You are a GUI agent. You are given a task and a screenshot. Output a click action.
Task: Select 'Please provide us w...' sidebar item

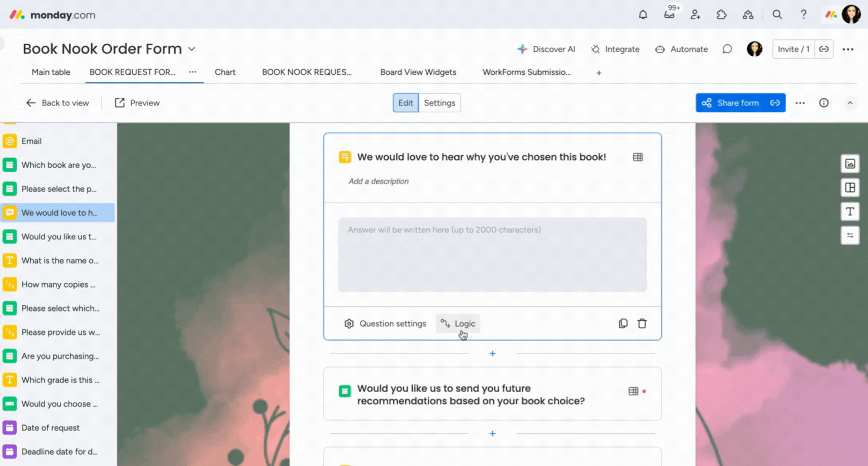pos(57,332)
